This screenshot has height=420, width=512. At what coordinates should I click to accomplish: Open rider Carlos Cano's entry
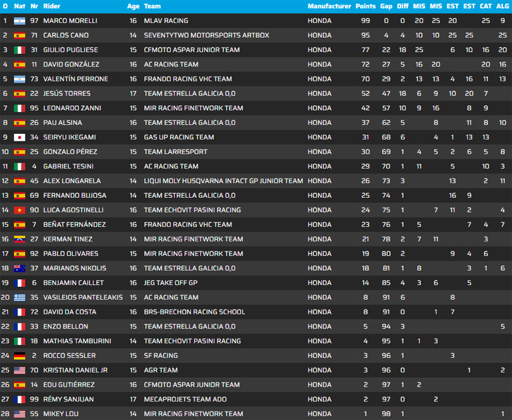tap(66, 36)
